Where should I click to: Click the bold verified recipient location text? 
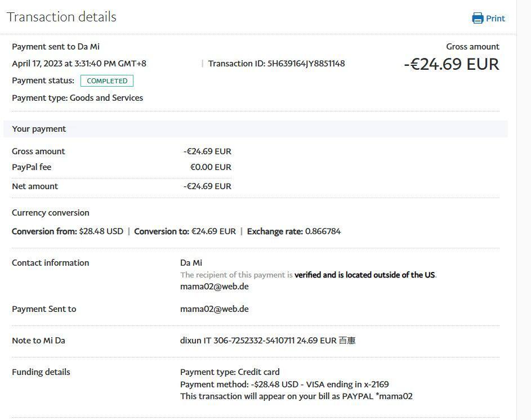click(365, 275)
